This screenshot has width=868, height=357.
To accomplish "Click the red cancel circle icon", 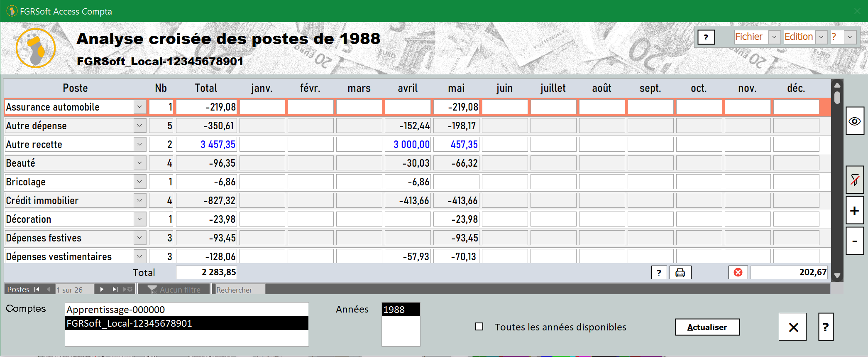I will click(x=738, y=272).
